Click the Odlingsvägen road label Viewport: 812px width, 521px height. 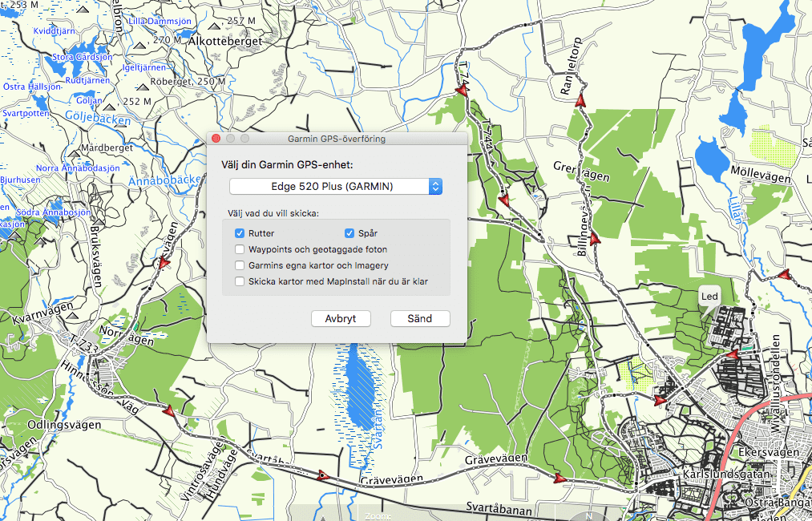(64, 425)
